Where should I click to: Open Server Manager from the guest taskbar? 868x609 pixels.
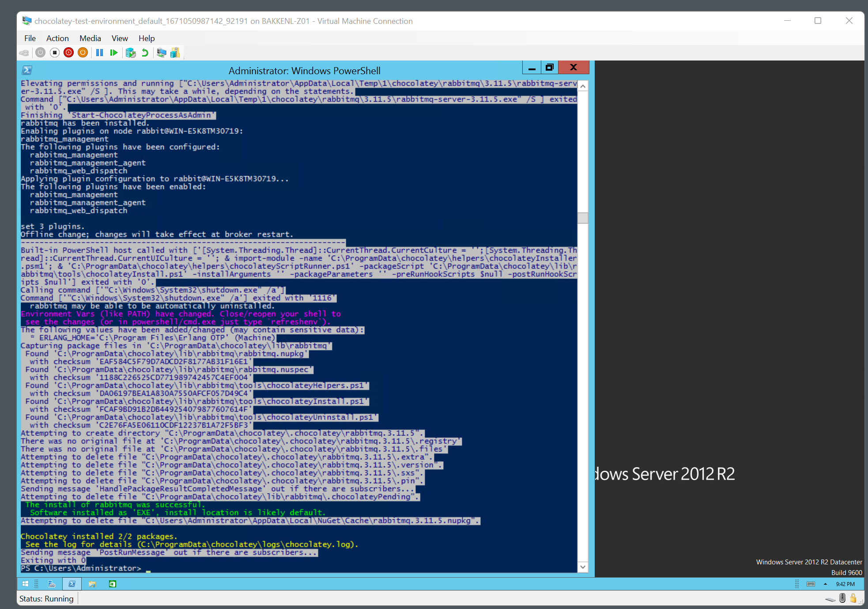[52, 584]
